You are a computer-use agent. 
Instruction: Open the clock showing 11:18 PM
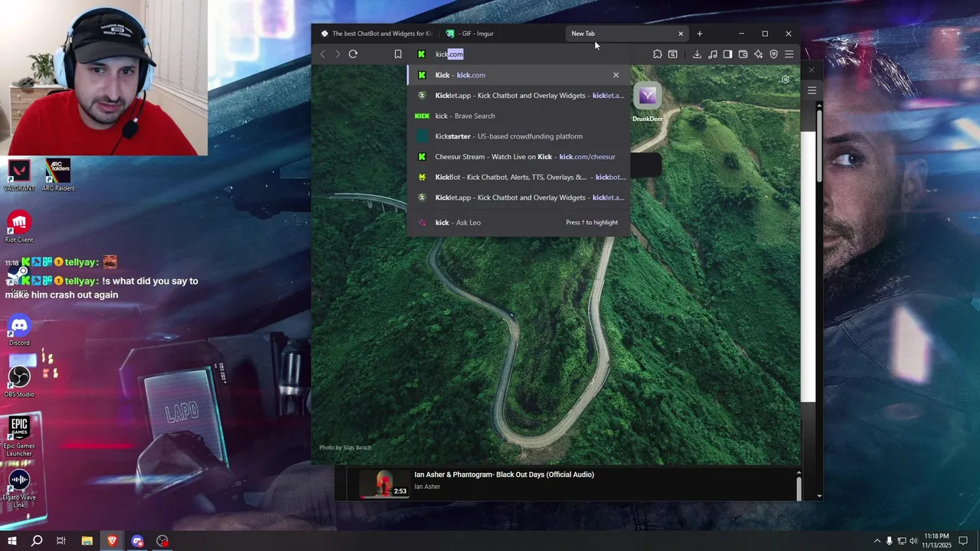936,541
